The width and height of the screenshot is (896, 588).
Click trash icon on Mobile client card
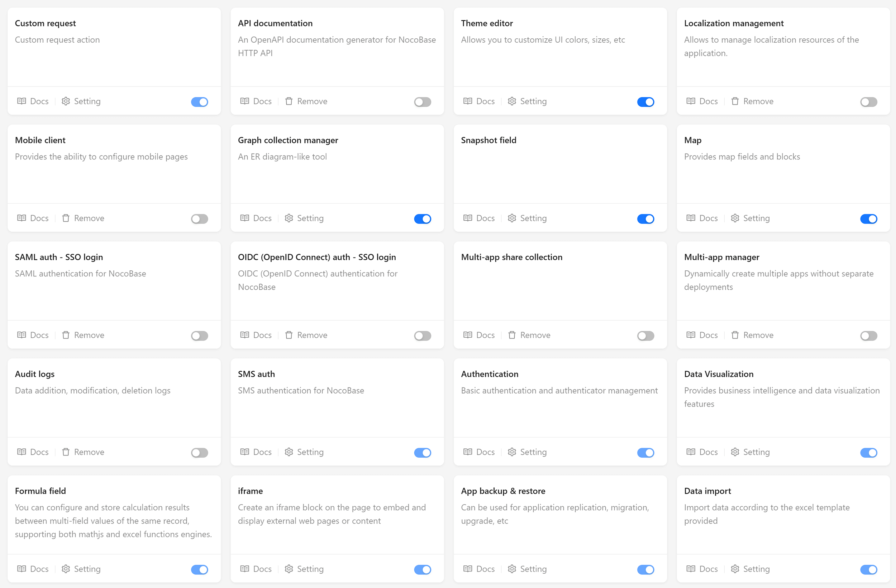pyautogui.click(x=66, y=218)
